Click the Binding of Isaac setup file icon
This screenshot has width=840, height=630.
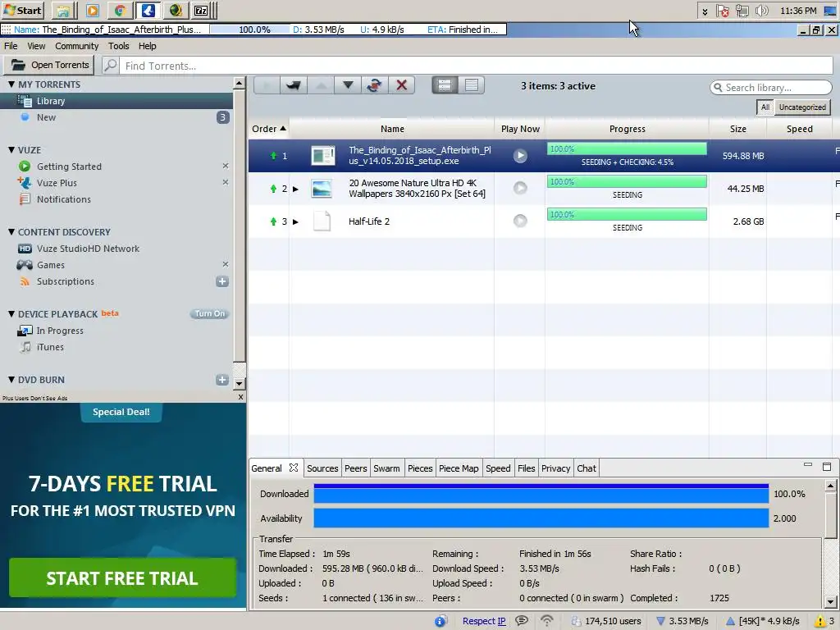(x=323, y=156)
